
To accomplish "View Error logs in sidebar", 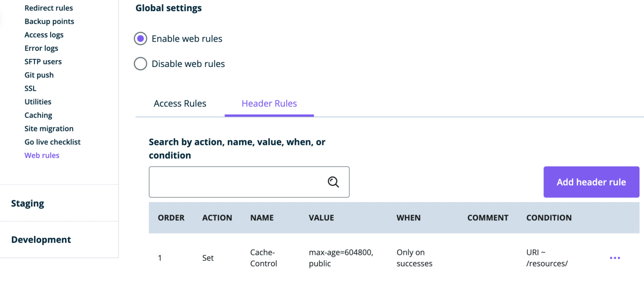I will 41,48.
